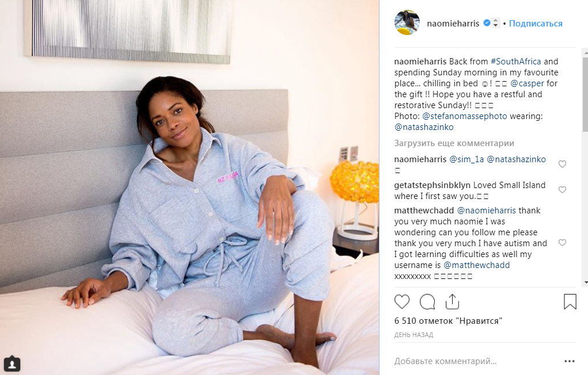Open comments via speech bubble icon
Image resolution: width=588 pixels, height=375 pixels.
tap(427, 301)
